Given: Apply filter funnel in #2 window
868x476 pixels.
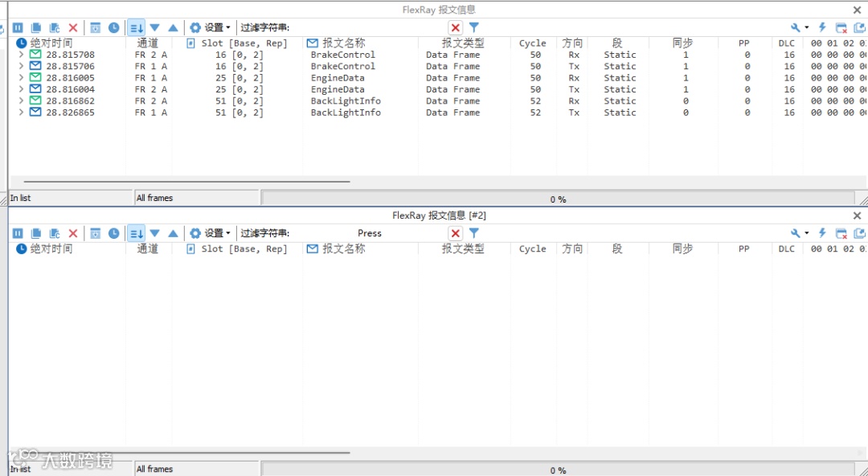Looking at the screenshot, I should pyautogui.click(x=474, y=232).
